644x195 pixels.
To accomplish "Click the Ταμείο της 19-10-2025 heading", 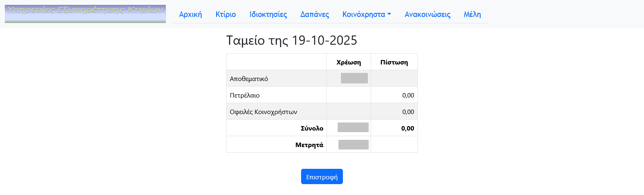I will (x=291, y=40).
